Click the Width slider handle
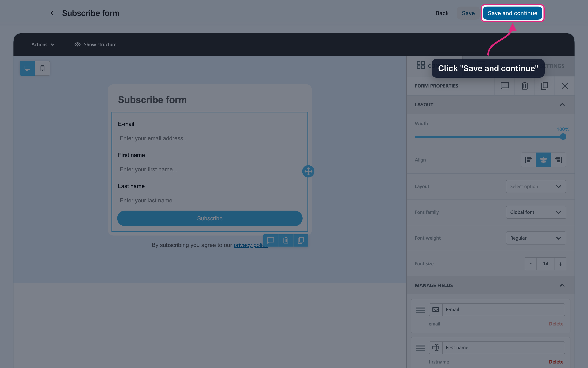 coord(563,137)
